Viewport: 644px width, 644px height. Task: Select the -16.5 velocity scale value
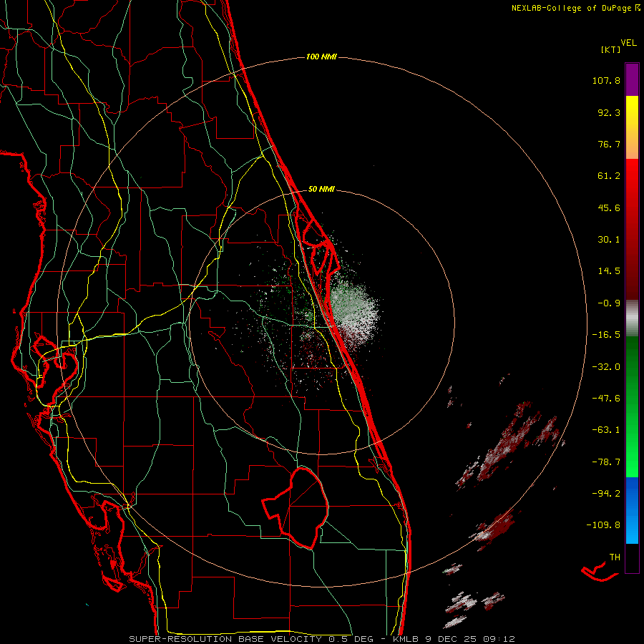click(606, 335)
